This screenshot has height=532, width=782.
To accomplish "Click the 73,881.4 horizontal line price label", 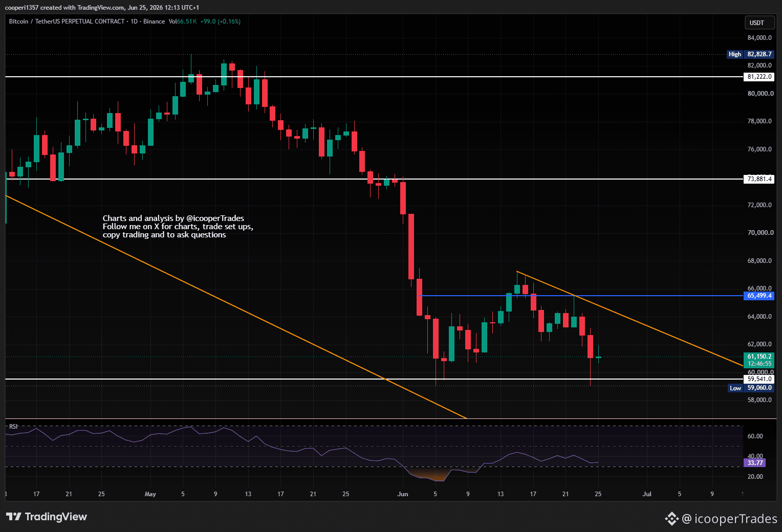I will [x=759, y=179].
